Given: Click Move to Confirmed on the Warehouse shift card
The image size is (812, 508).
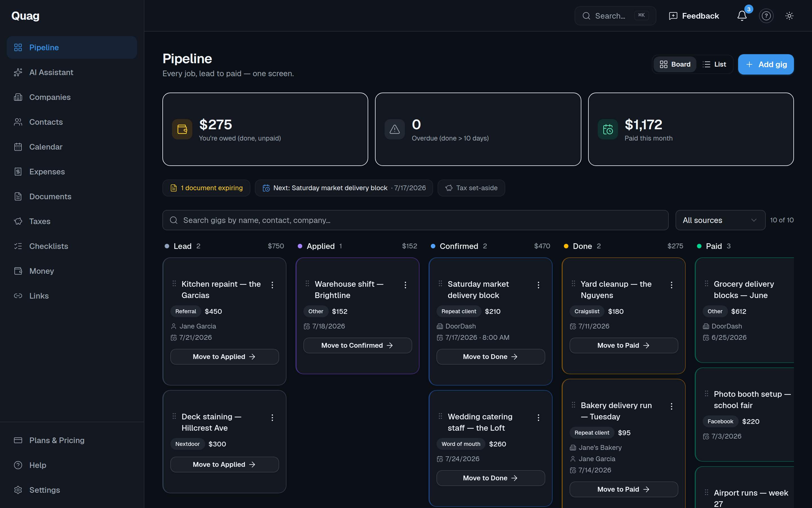Looking at the screenshot, I should tap(358, 345).
